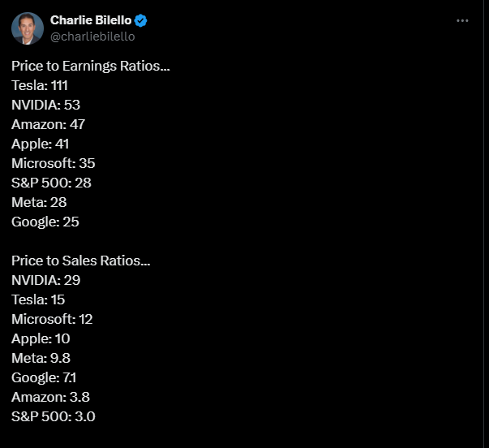Screen dimensions: 489x448
Task: Click on the "Amazon: 47" line
Action: pyautogui.click(x=49, y=124)
